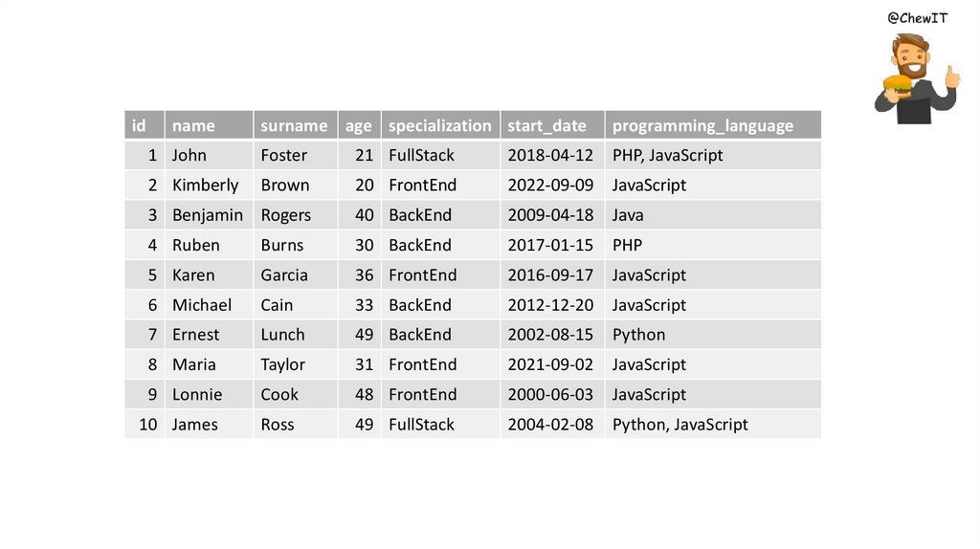The width and height of the screenshot is (980, 549).
Task: Click the Python language cell for Ernest
Action: click(638, 335)
